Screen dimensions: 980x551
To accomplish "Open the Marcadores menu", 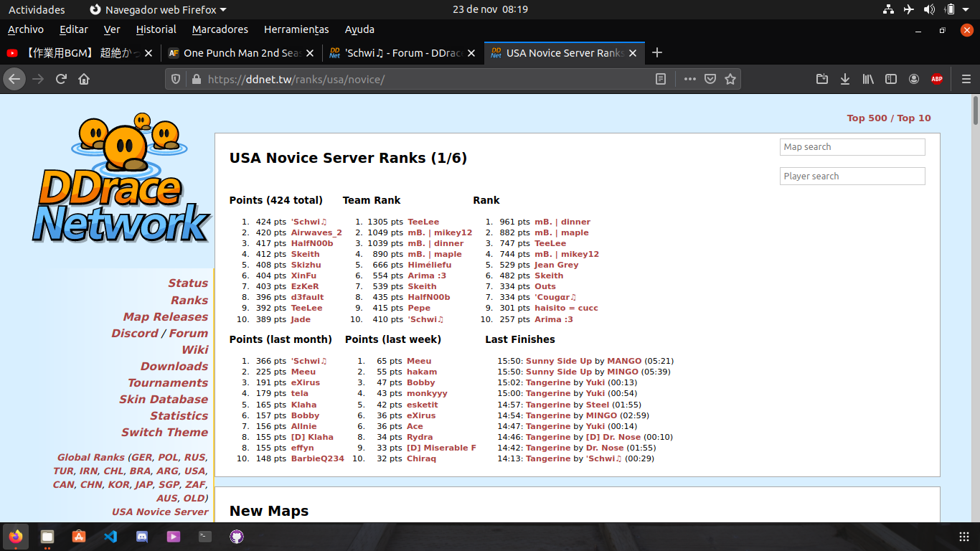I will 220,29.
